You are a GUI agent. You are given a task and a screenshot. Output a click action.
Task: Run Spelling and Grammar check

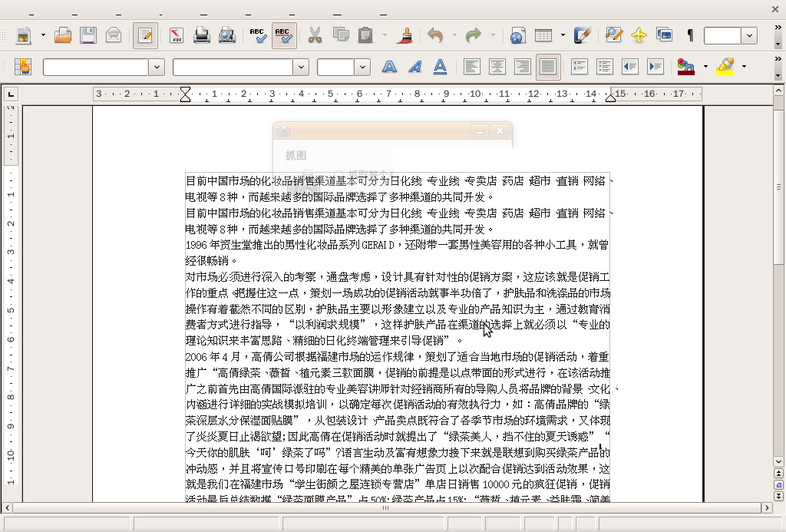(x=258, y=35)
